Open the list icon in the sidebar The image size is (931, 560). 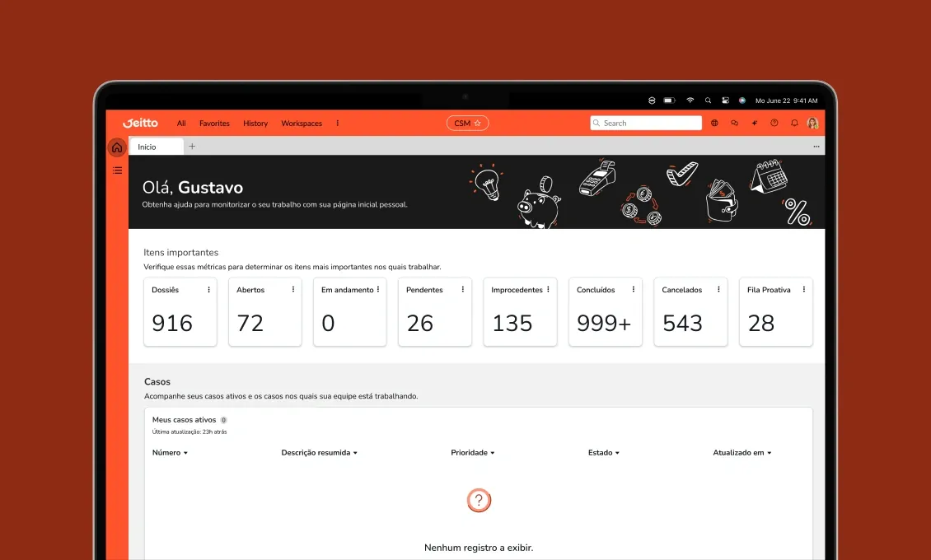pyautogui.click(x=117, y=170)
